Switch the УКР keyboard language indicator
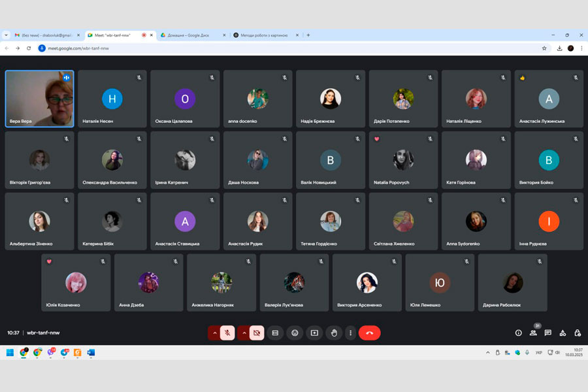588x392 pixels. [x=539, y=352]
